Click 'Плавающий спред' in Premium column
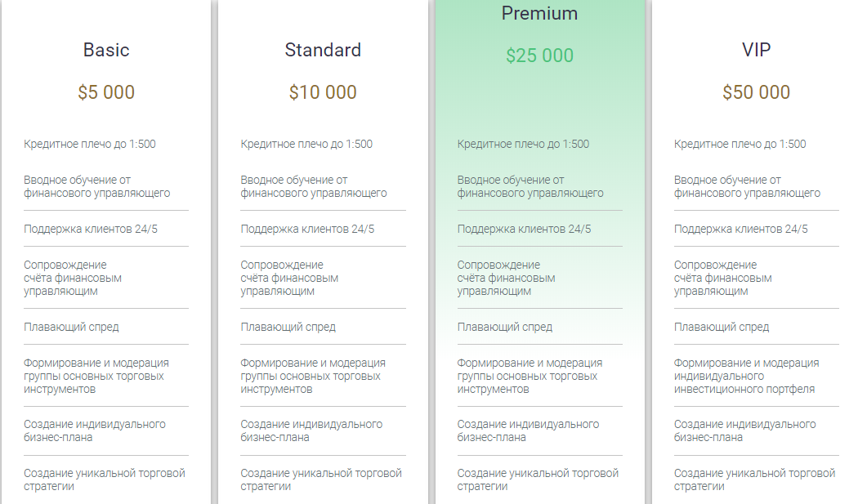Image resolution: width=867 pixels, height=504 pixels. pos(505,328)
